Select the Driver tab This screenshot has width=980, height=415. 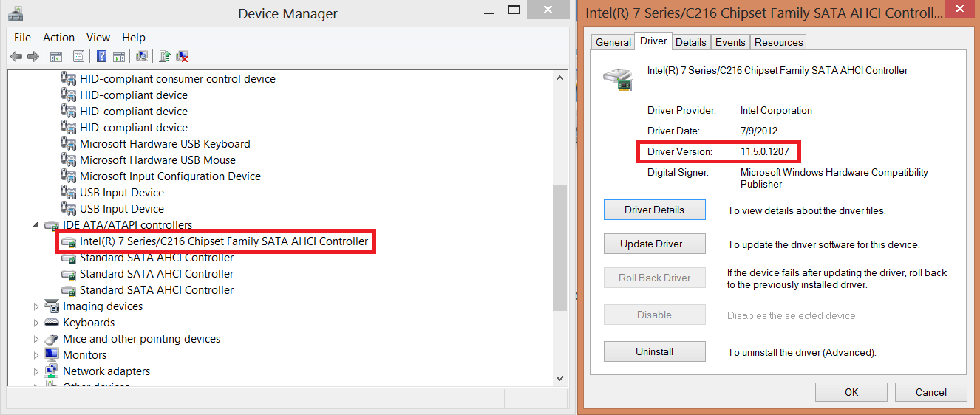(653, 41)
